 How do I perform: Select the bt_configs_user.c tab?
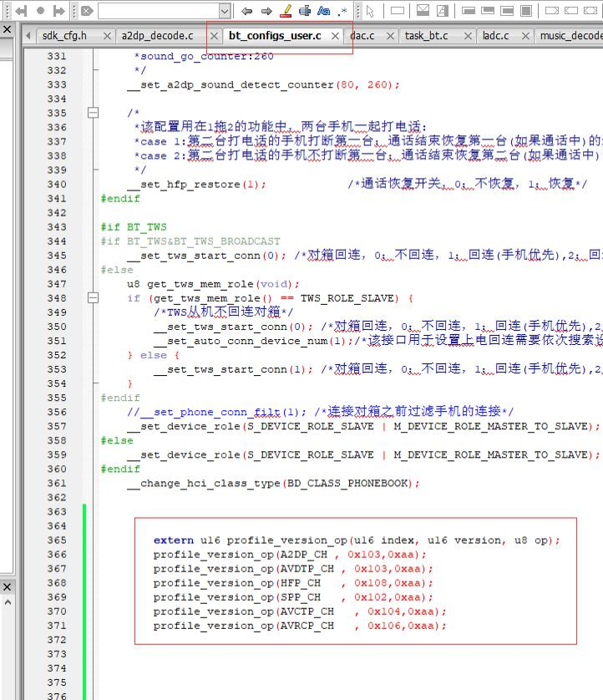click(x=275, y=36)
